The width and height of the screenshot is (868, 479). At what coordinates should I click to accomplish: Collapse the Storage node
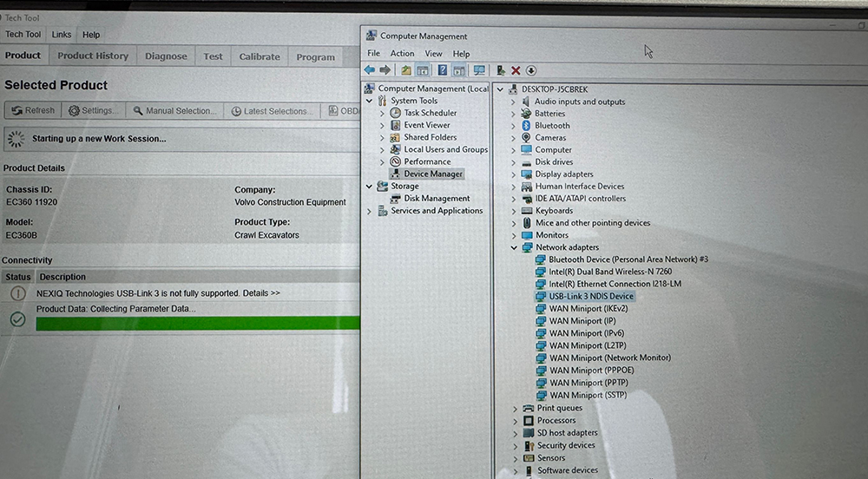point(369,187)
